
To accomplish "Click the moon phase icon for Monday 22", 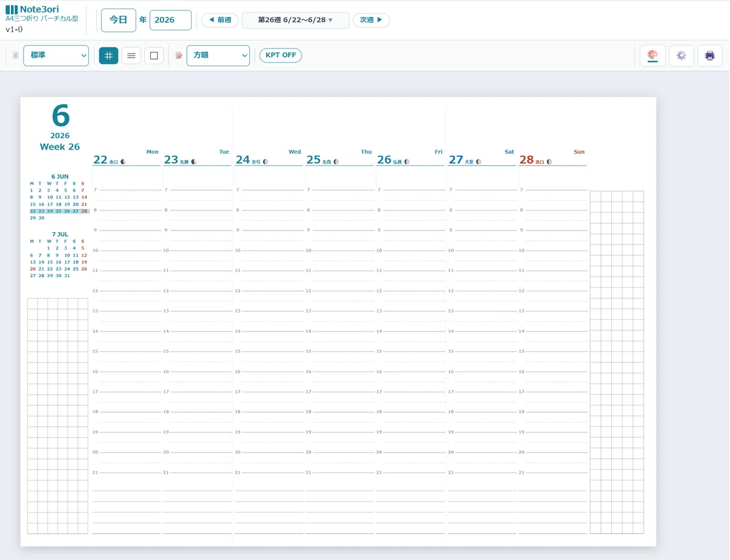I will pyautogui.click(x=123, y=162).
